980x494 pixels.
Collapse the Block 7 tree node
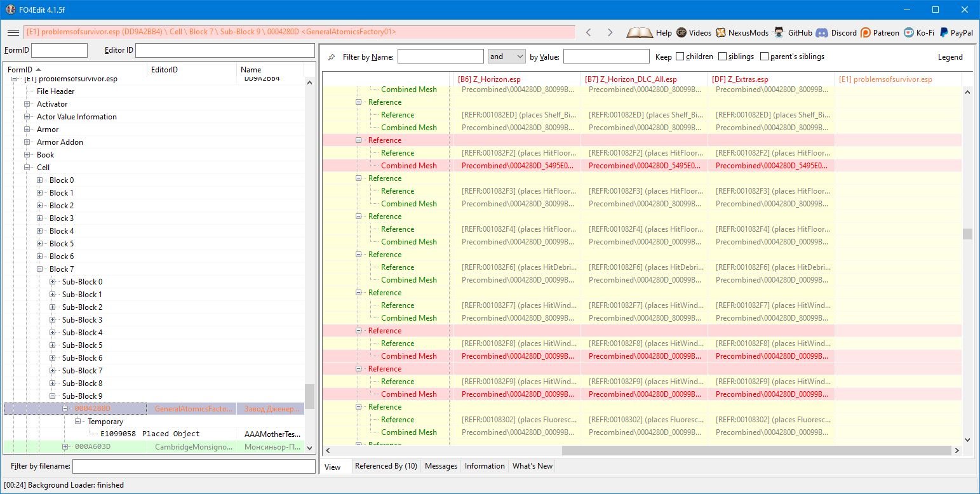[40, 269]
